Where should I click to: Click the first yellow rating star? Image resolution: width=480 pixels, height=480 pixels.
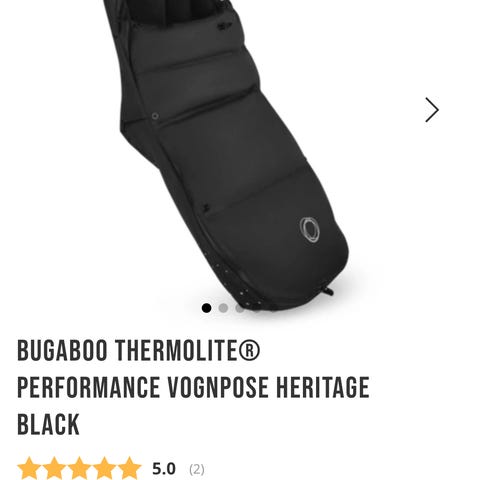click(x=29, y=468)
